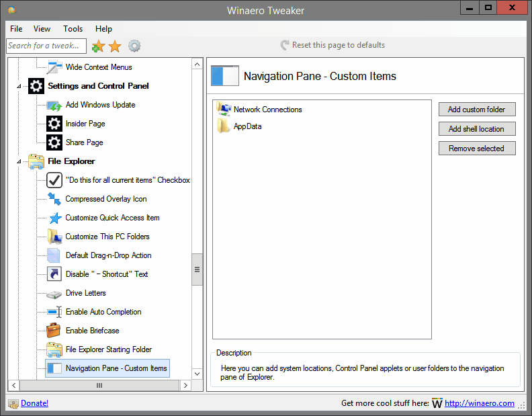The height and width of the screenshot is (416, 532).
Task: Click the shortcut arrow icon for Disable Shortcut Text
Action: click(54, 274)
